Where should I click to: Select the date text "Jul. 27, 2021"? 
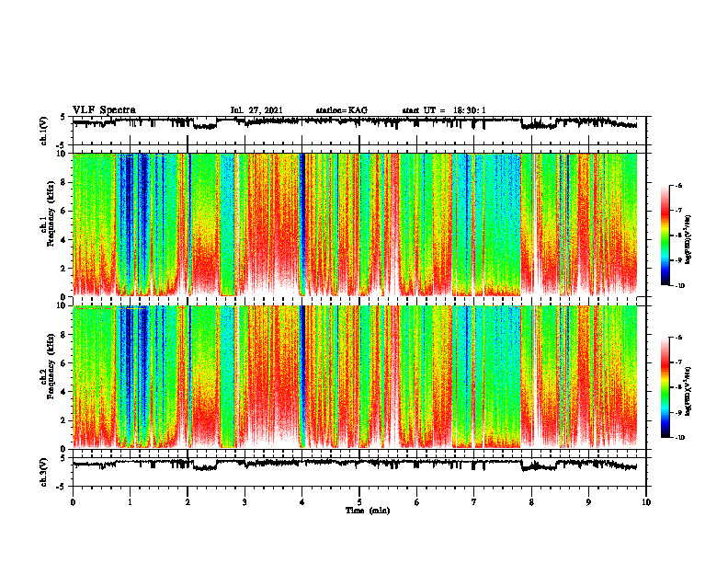pyautogui.click(x=256, y=110)
